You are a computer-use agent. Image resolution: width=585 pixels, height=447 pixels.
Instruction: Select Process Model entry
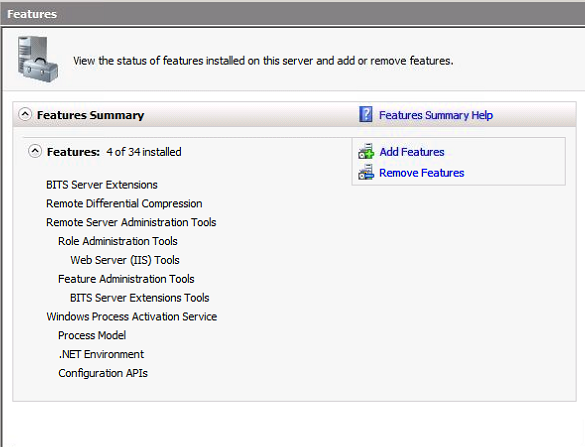tap(92, 335)
